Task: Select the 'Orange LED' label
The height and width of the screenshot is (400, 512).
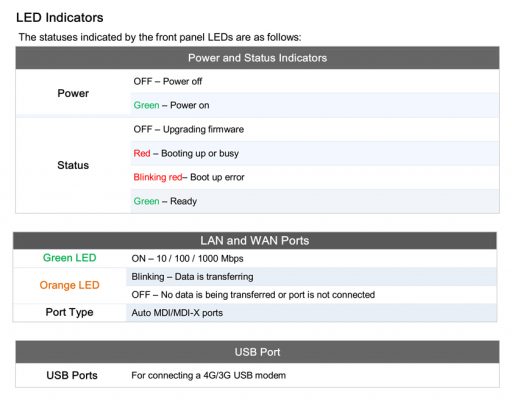Action: (x=69, y=285)
